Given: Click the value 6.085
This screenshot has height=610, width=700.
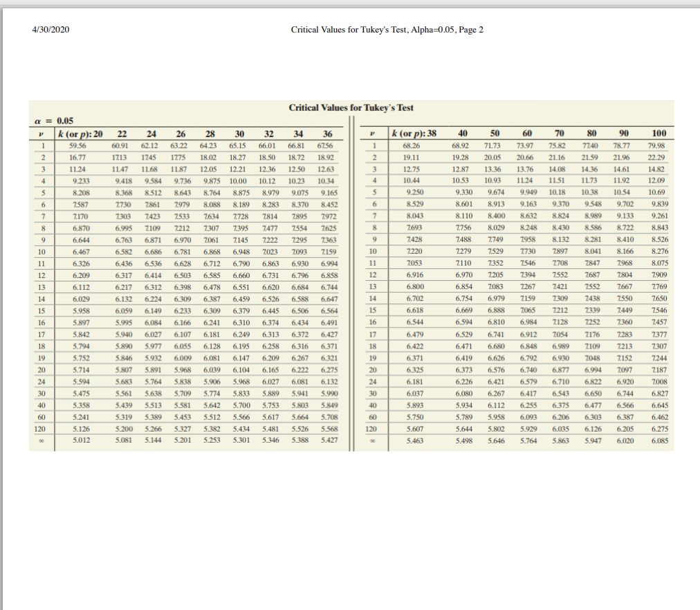Looking at the screenshot, I should point(660,441).
